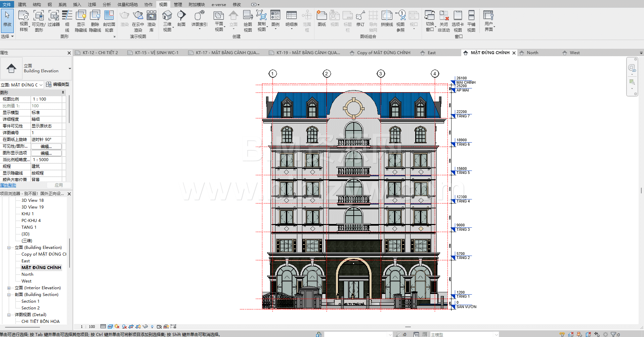Click 删除隐藏线 remove hidden lines
This screenshot has width=644, height=337.
[x=95, y=21]
